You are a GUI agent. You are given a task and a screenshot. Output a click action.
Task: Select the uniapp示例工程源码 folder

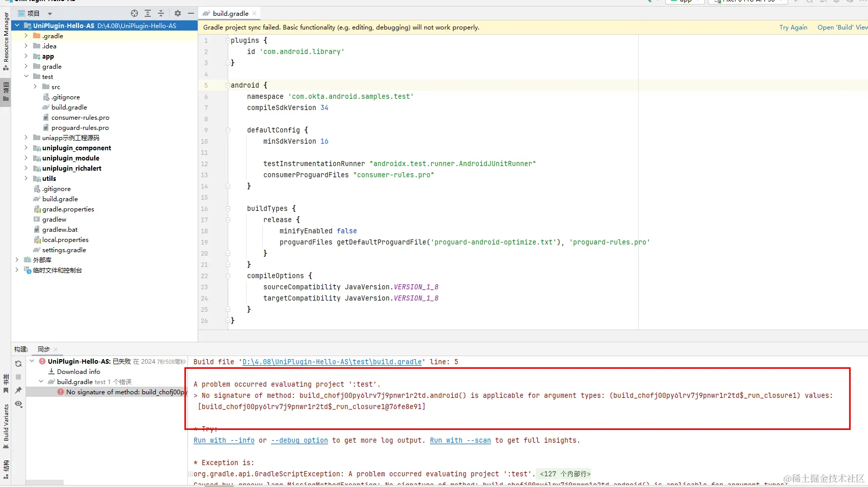click(x=71, y=138)
